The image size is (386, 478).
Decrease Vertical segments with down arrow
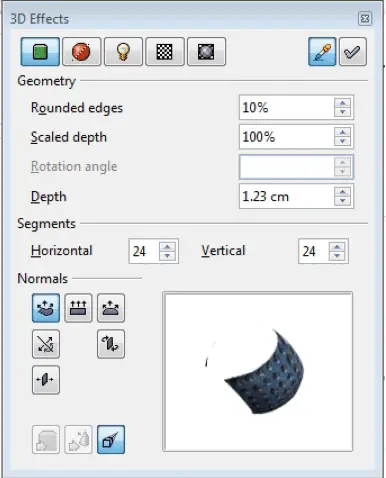coord(337,256)
